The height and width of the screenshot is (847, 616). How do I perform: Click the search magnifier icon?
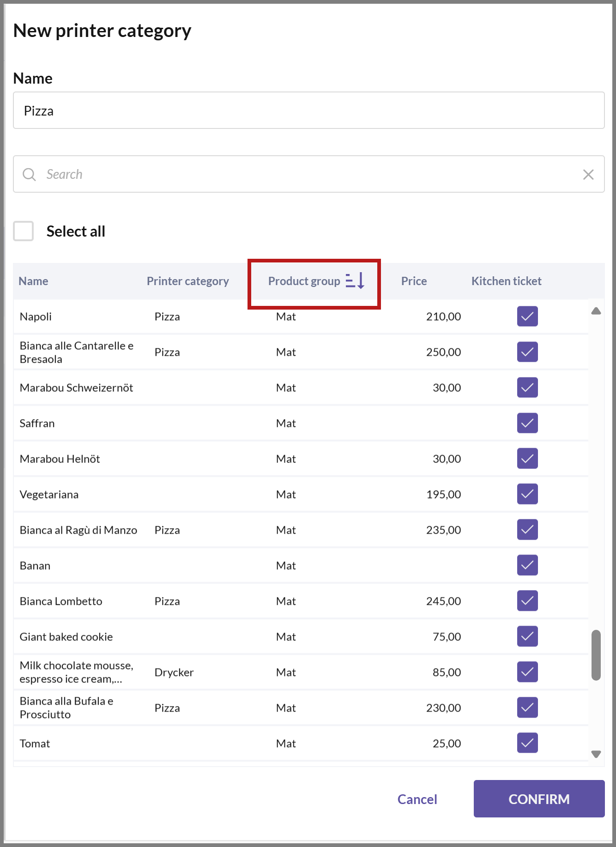(x=29, y=174)
